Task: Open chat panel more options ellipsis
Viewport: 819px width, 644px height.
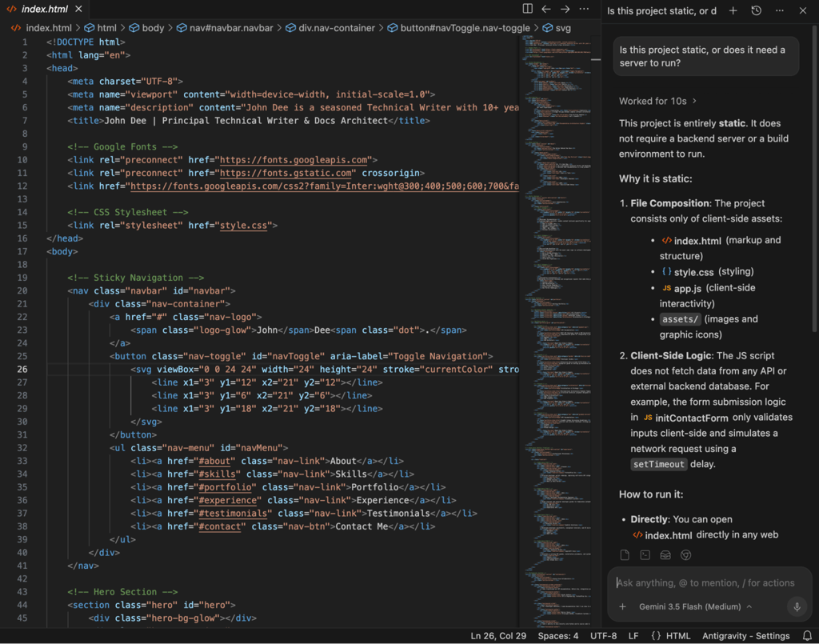Action: tap(779, 10)
